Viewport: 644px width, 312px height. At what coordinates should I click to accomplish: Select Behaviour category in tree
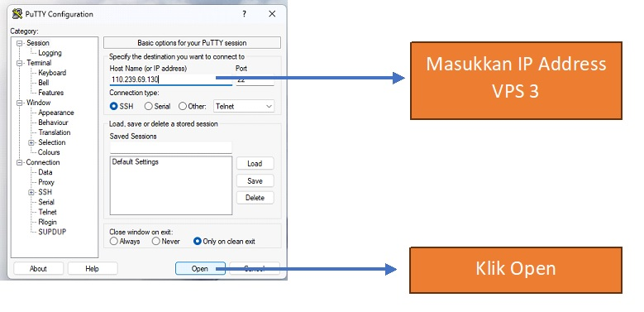click(53, 122)
